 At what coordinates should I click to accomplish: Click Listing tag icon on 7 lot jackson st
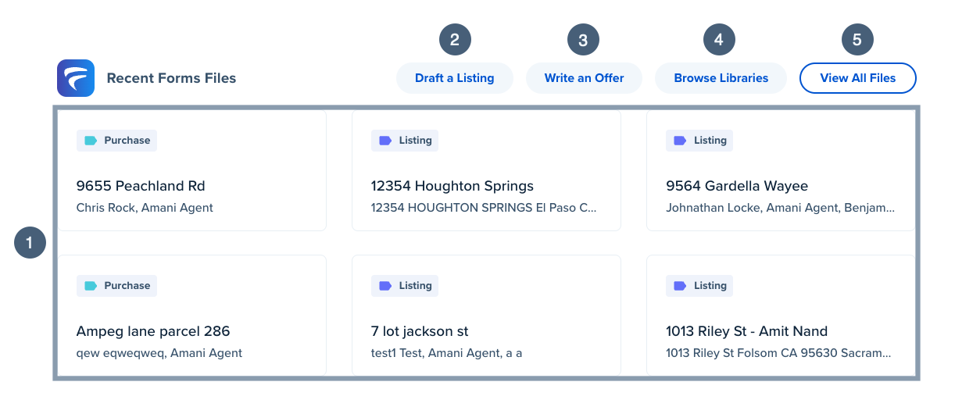point(385,286)
